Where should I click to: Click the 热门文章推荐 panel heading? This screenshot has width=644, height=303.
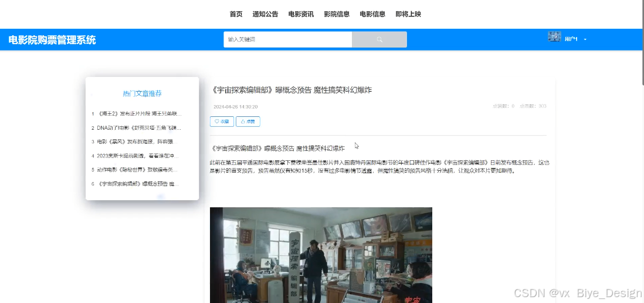pyautogui.click(x=142, y=94)
